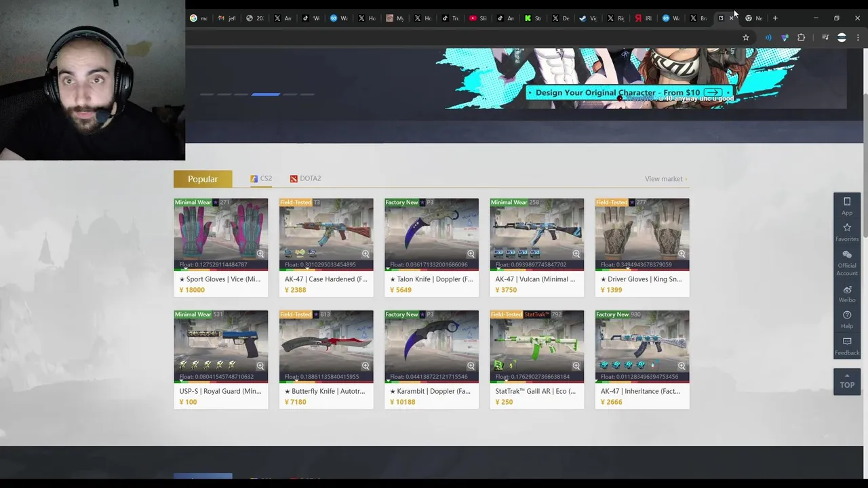The image size is (868, 488).
Task: Open the media control icon in toolbar
Action: point(825,37)
